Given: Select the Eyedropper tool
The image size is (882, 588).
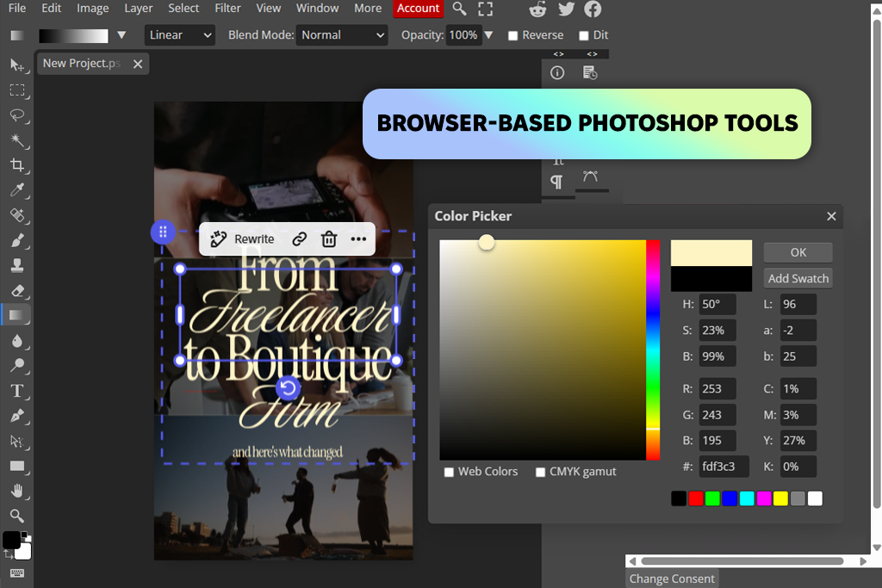Looking at the screenshot, I should pos(17,190).
